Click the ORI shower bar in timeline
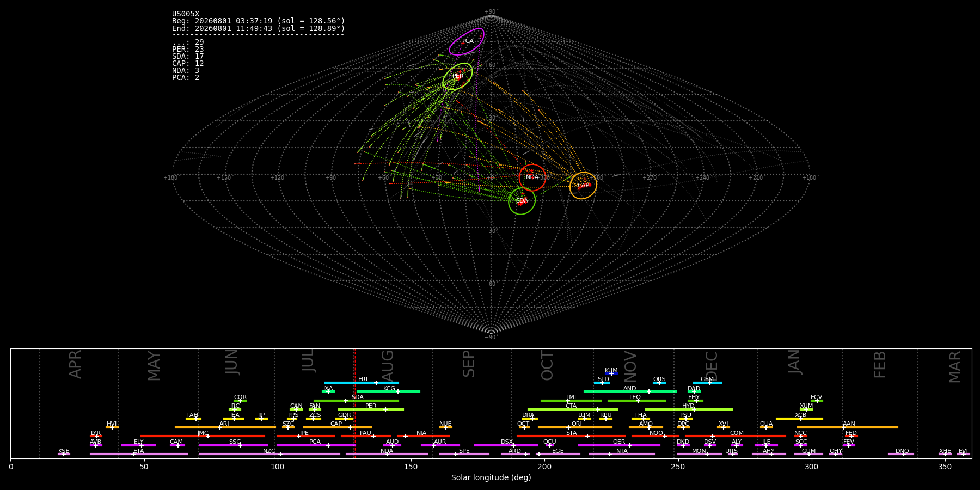 click(x=575, y=427)
